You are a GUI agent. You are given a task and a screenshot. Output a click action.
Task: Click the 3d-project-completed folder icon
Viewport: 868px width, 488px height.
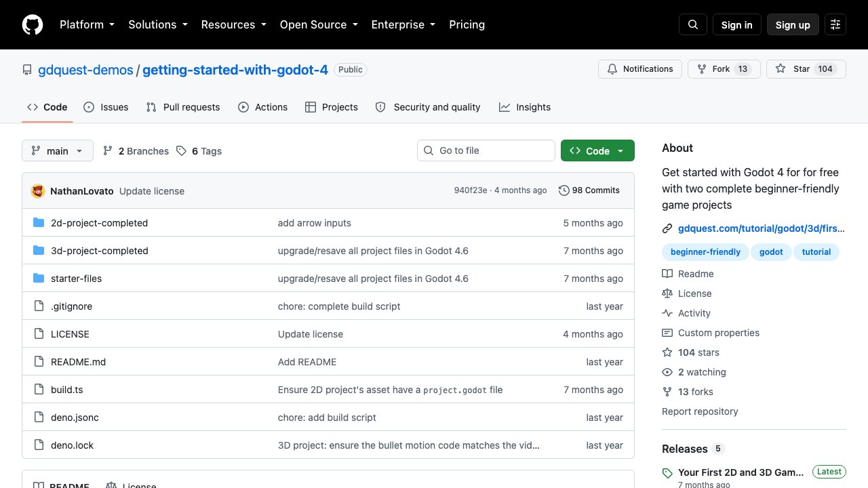pos(39,251)
